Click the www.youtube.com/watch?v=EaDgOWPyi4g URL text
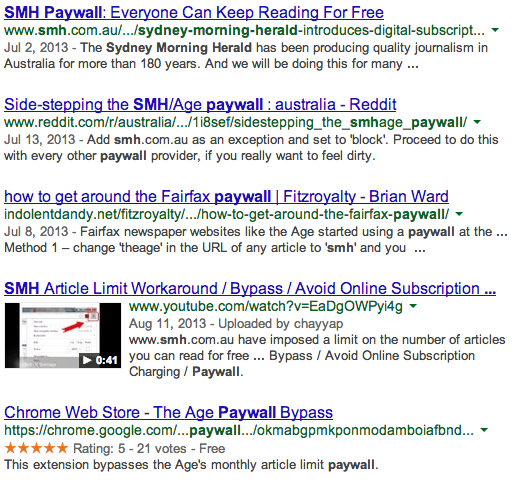516x484 pixels. coord(266,306)
